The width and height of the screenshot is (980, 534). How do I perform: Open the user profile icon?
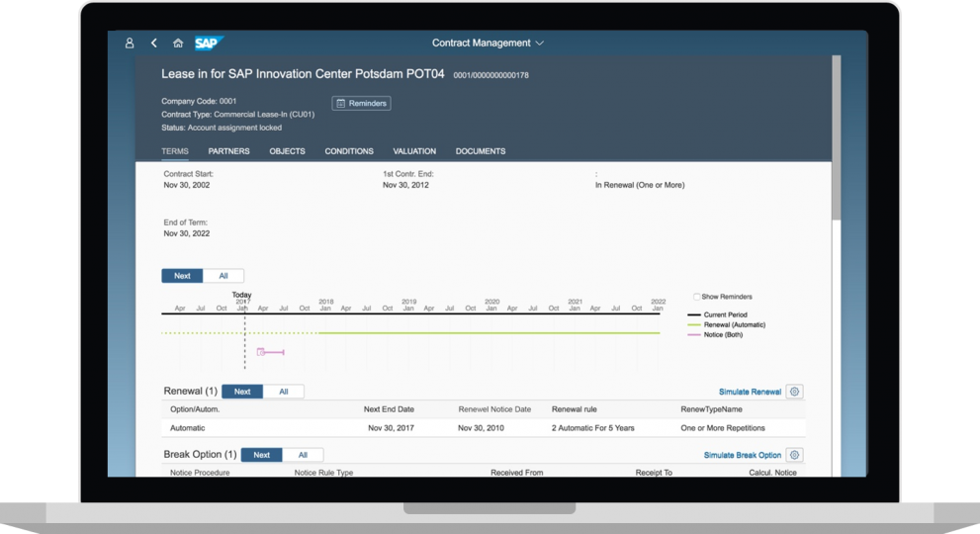click(x=130, y=44)
